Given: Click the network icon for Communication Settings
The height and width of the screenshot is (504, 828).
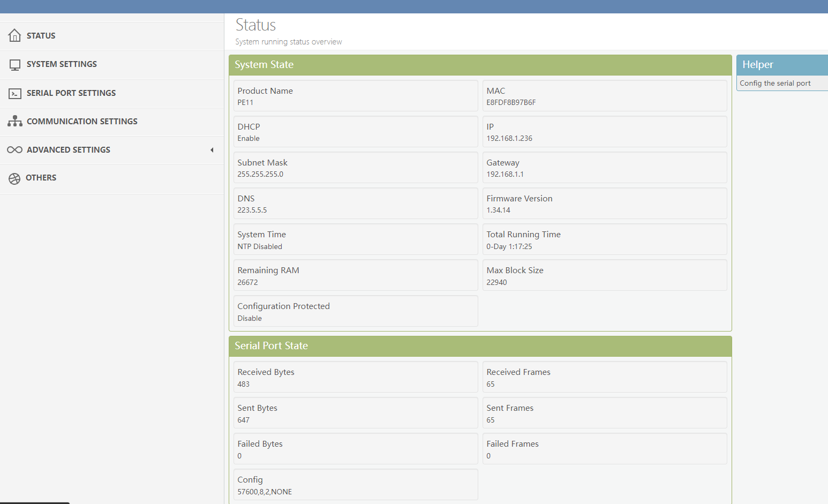Looking at the screenshot, I should (15, 121).
